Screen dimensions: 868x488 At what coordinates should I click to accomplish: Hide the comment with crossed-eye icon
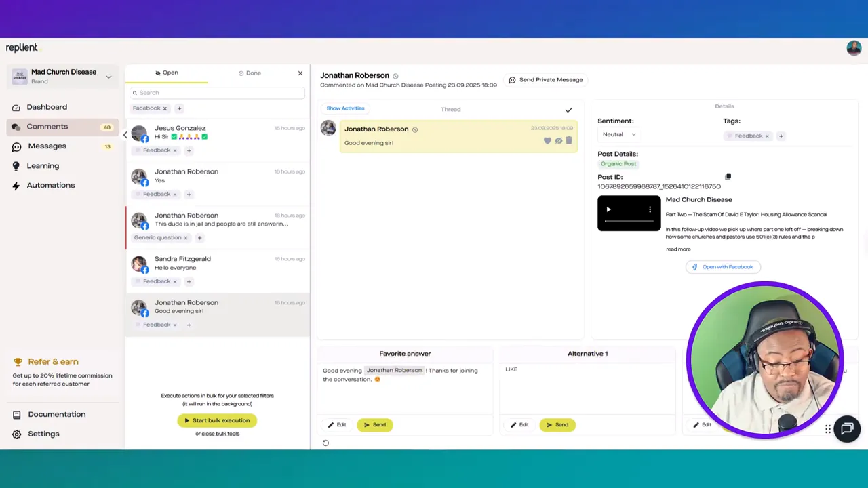tap(559, 141)
